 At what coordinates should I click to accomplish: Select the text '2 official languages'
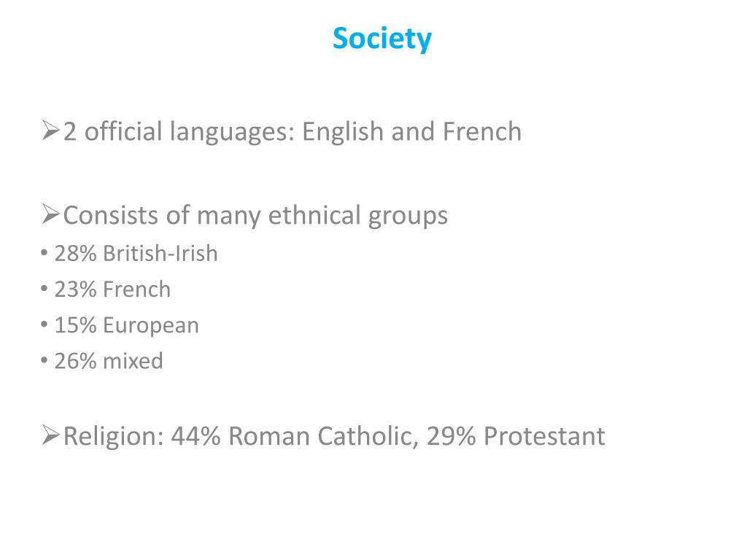178,132
